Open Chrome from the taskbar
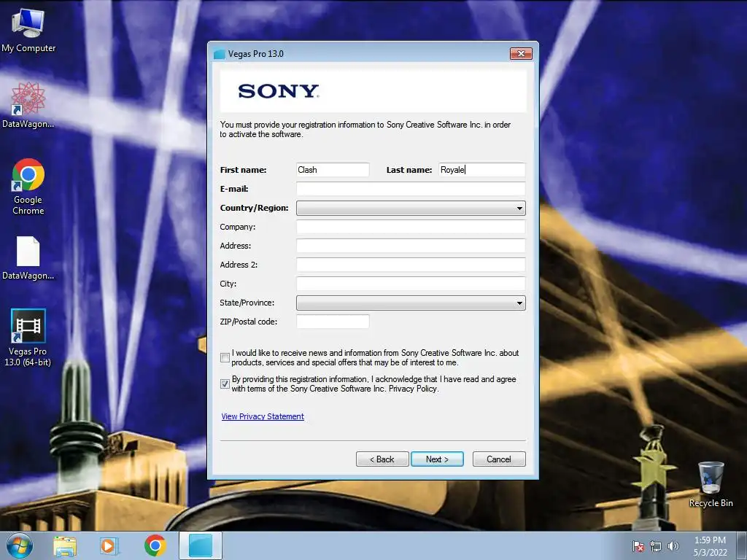Screen dimensions: 747x560 click(155, 545)
